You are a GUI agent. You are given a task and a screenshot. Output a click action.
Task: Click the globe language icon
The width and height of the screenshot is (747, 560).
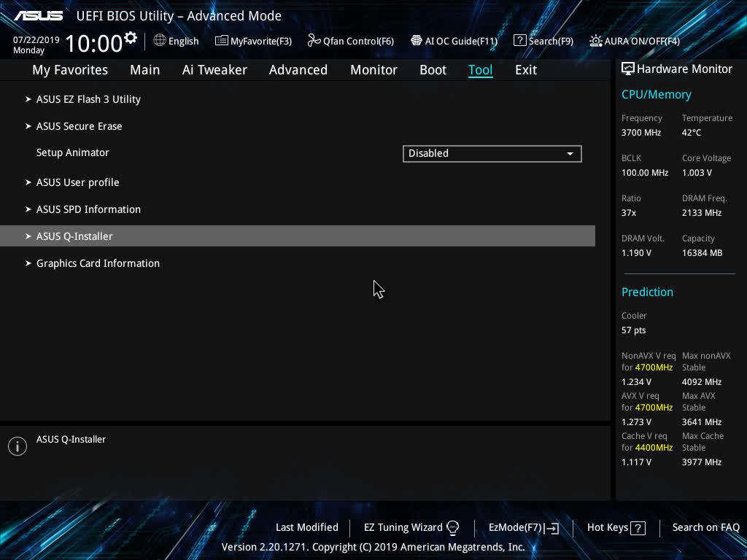160,41
